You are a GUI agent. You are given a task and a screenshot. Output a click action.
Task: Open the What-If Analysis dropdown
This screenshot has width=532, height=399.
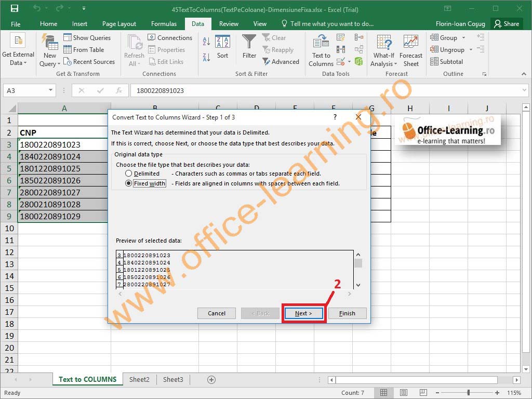tap(383, 49)
